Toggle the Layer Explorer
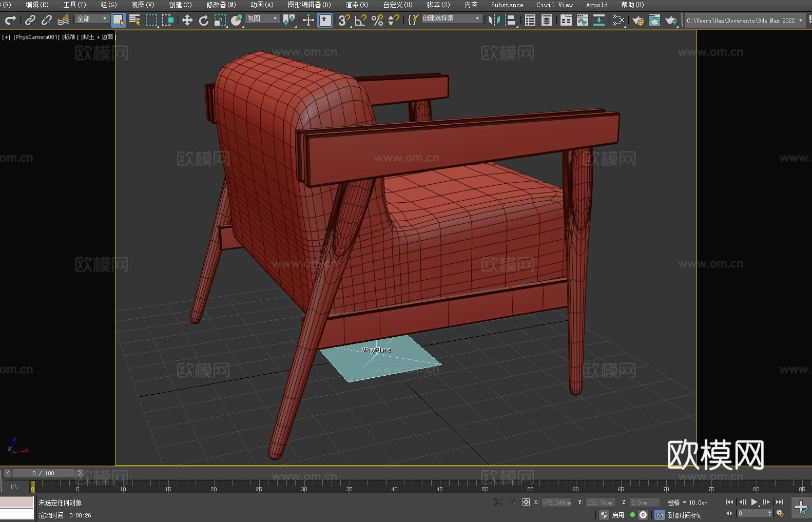Image resolution: width=812 pixels, height=522 pixels. 547,20
